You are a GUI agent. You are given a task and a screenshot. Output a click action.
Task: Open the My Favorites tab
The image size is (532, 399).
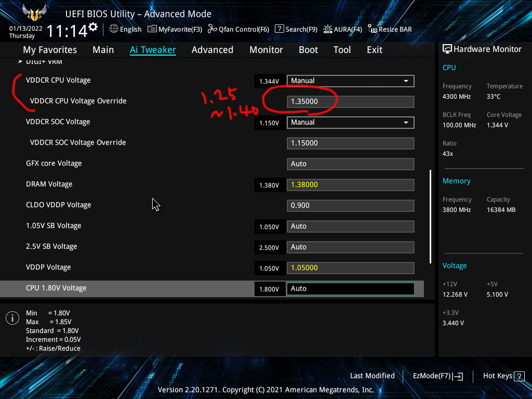pos(50,50)
